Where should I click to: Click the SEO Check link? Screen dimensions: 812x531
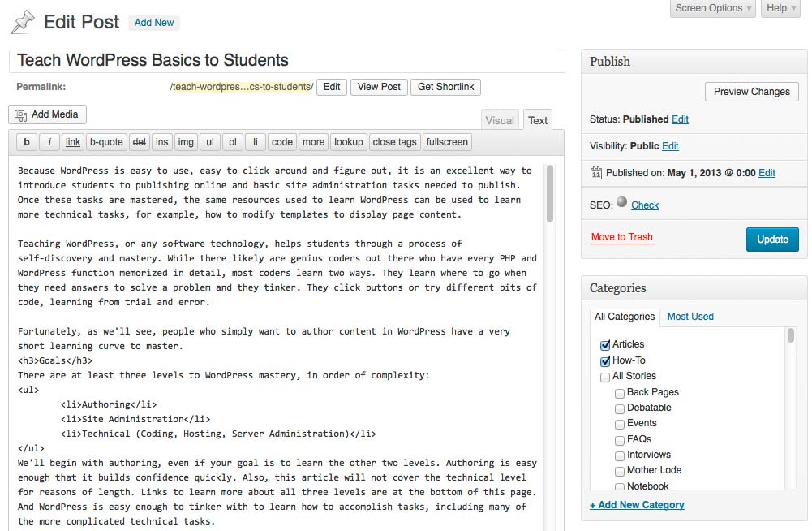(x=645, y=205)
